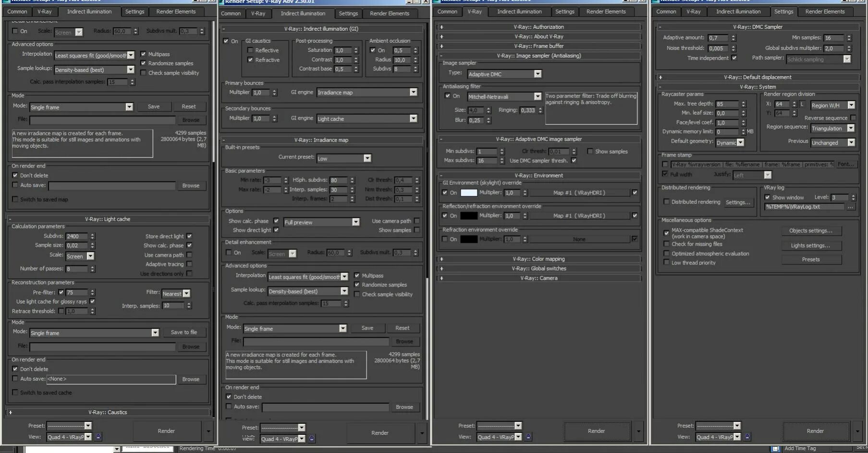Pick the Refraction environment override color swatch
The width and height of the screenshot is (868, 453).
tap(469, 239)
